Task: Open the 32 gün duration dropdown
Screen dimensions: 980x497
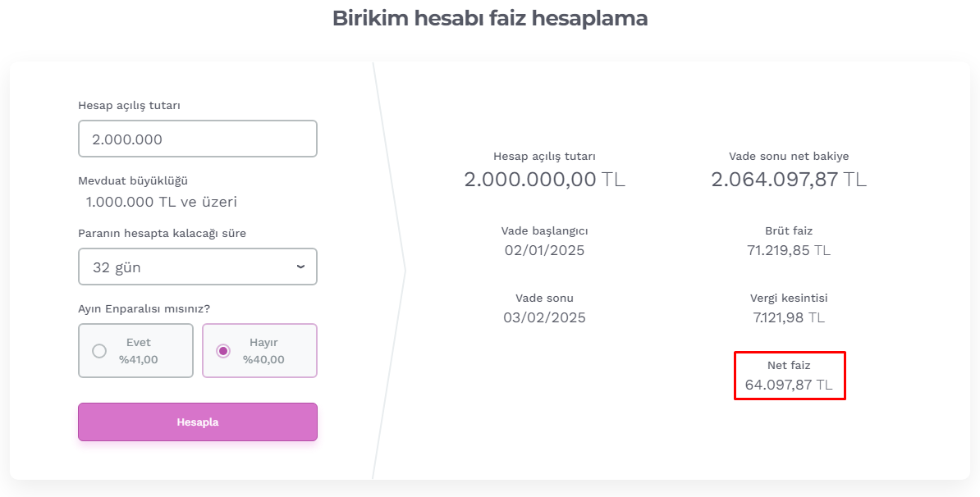Action: (x=198, y=267)
